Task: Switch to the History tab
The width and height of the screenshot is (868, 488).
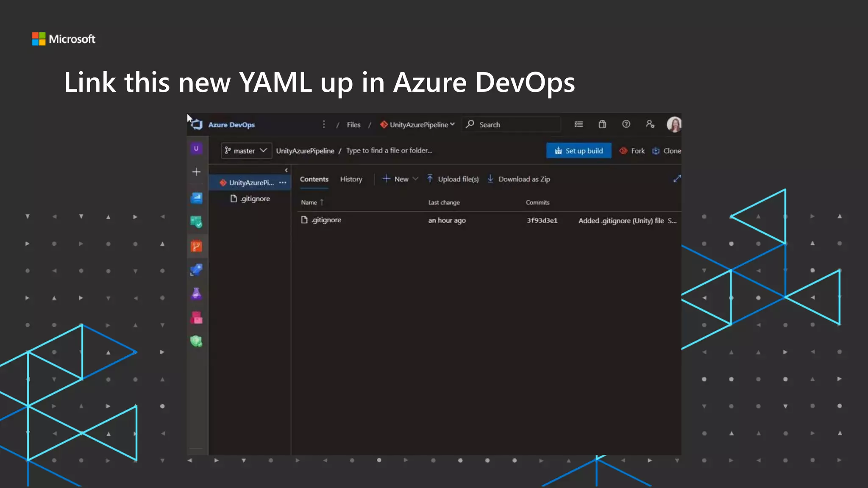Action: coord(351,179)
